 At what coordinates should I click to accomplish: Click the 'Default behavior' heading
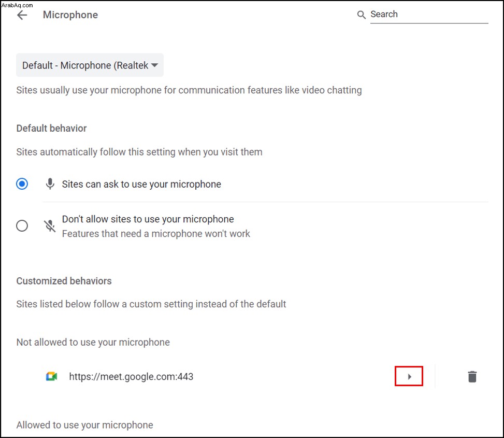click(51, 129)
